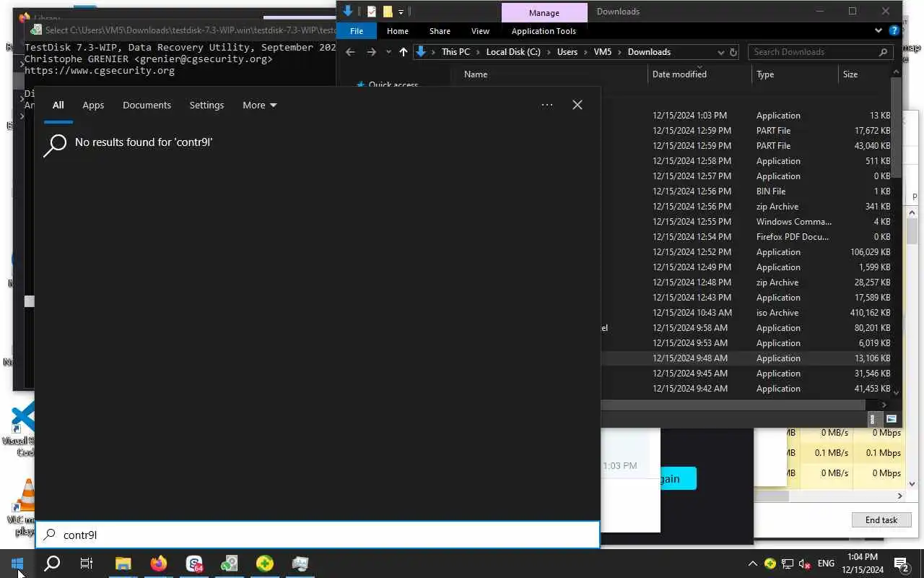Viewport: 924px width, 578px height.
Task: Select the 13,106 KB file dated 9:48 AM
Action: 747,358
